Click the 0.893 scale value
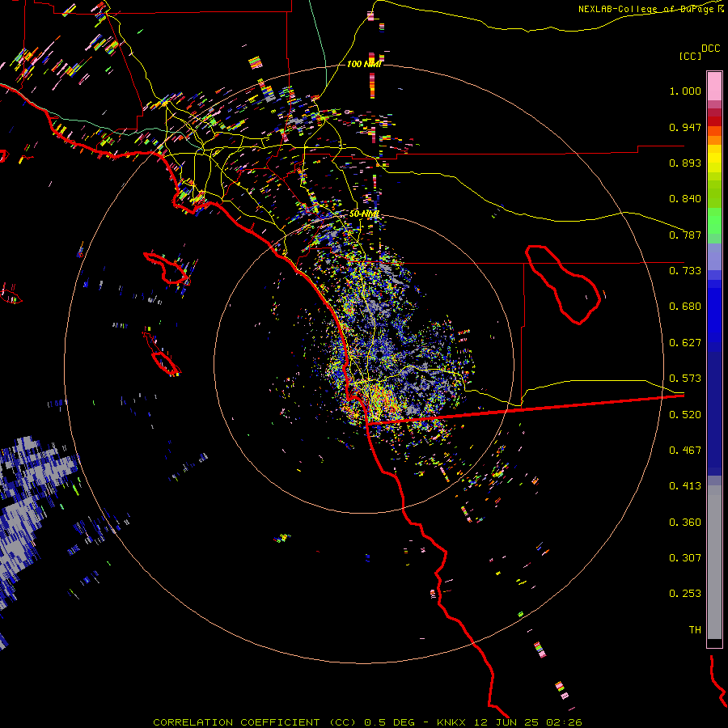The height and width of the screenshot is (728, 728). (685, 163)
